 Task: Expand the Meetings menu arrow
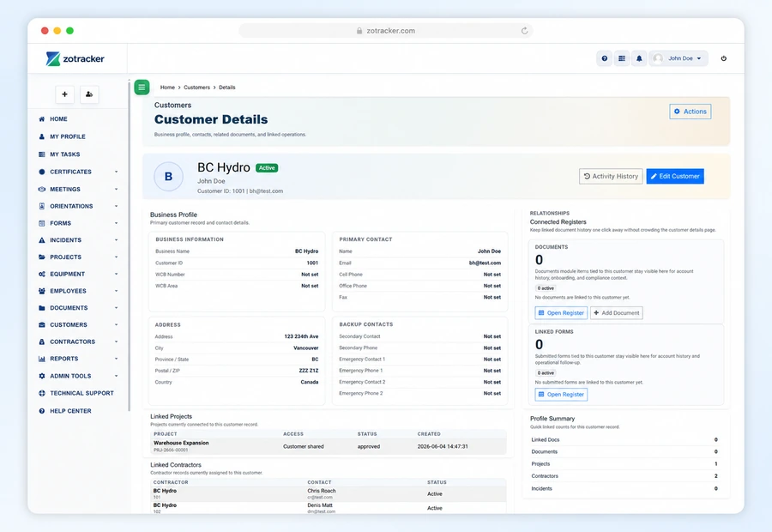116,189
